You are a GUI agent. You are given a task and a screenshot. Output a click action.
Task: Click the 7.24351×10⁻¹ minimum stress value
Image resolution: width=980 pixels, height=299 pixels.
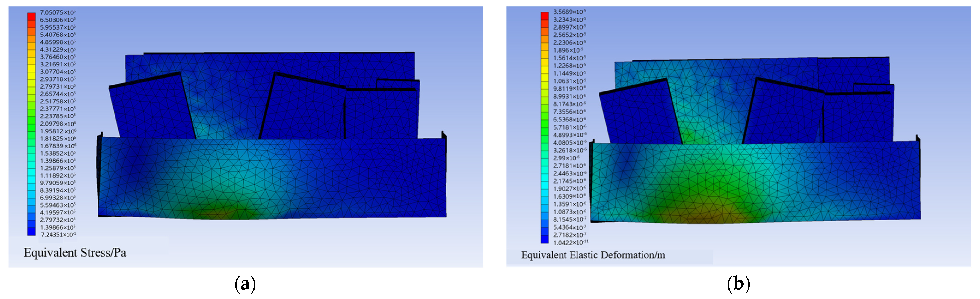click(x=58, y=235)
